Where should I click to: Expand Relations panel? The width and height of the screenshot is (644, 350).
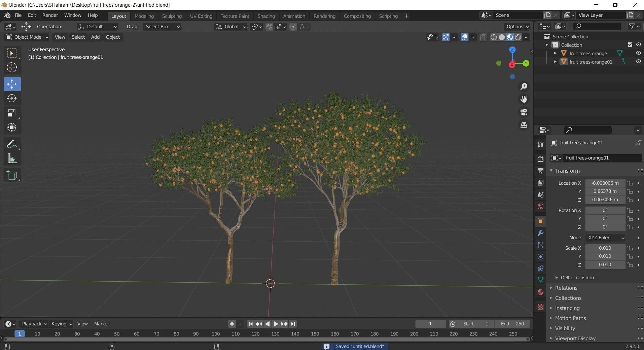click(x=566, y=288)
